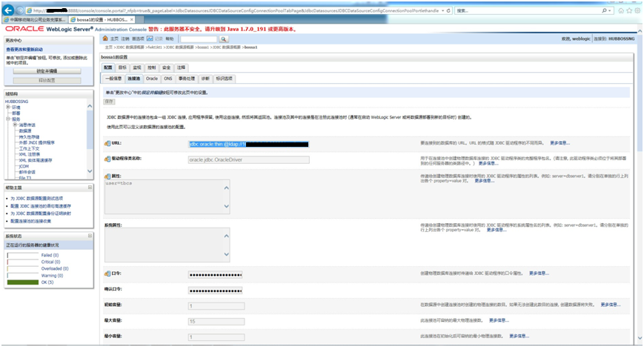Image resolution: width=644 pixels, height=347 pixels.
Task: Collapse the 服务 node in domain tree
Action: click(x=8, y=119)
